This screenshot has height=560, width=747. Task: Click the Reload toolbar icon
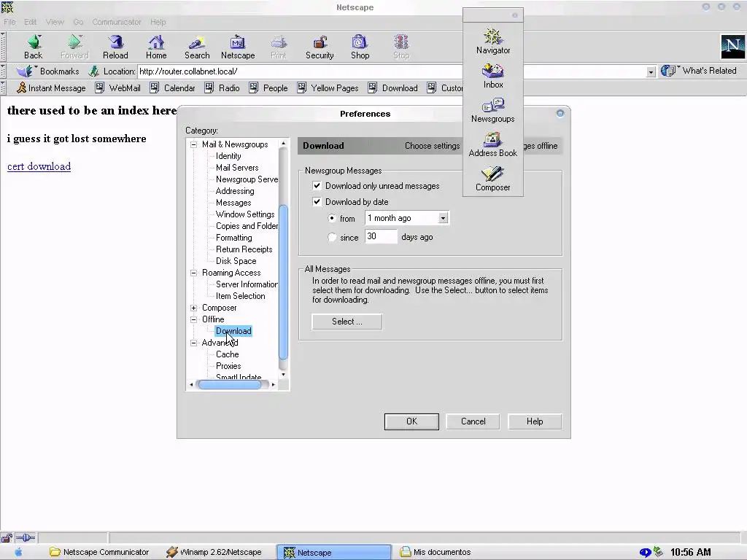[x=115, y=47]
